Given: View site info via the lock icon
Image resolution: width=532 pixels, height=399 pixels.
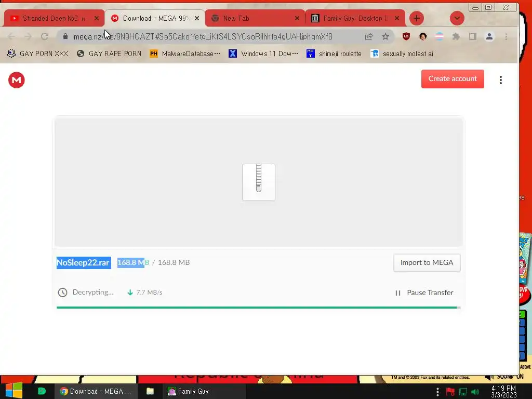Looking at the screenshot, I should point(65,36).
